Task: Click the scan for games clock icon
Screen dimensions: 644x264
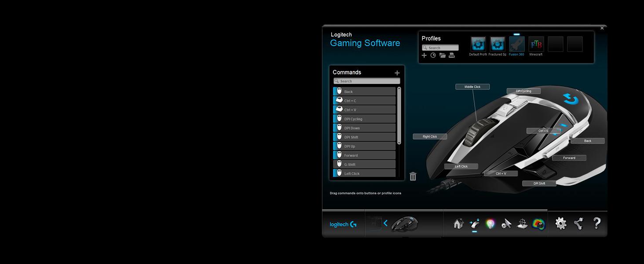Action: 433,55
